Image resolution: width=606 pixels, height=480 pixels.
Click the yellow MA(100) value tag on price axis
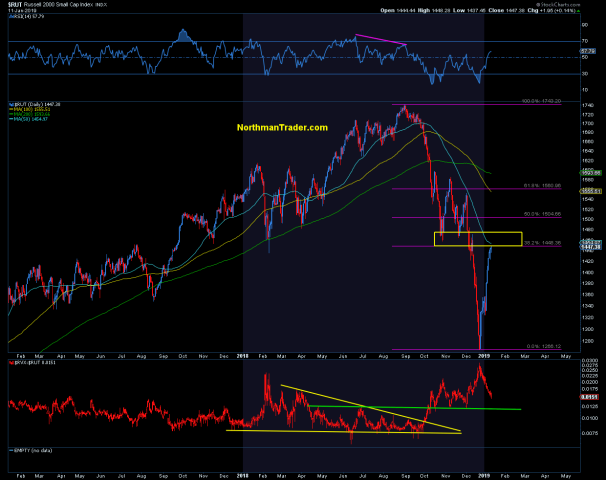click(591, 191)
